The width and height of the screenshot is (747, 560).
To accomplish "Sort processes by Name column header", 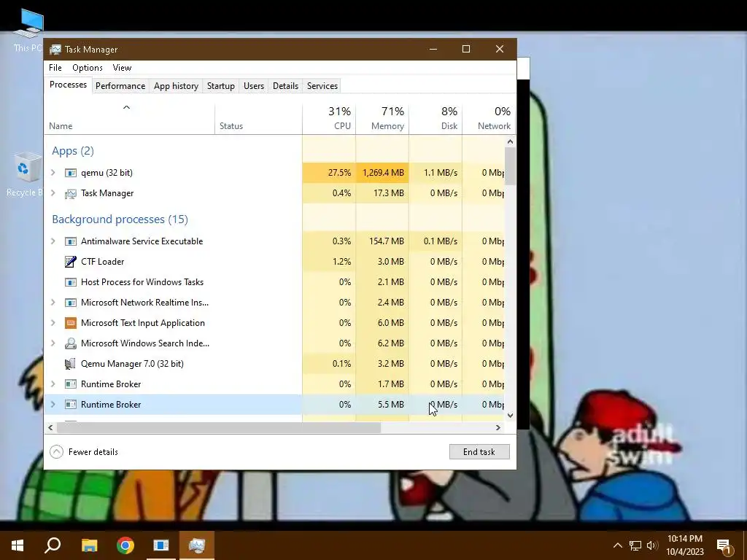I will (x=128, y=119).
